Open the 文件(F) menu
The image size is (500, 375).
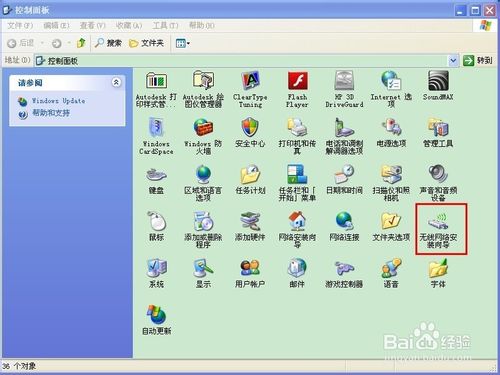(20, 25)
